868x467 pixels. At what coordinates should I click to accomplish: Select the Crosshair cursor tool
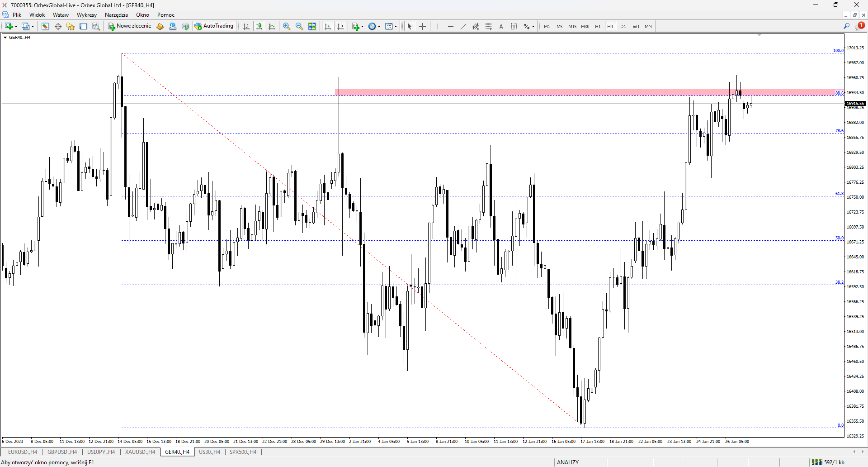pos(422,26)
